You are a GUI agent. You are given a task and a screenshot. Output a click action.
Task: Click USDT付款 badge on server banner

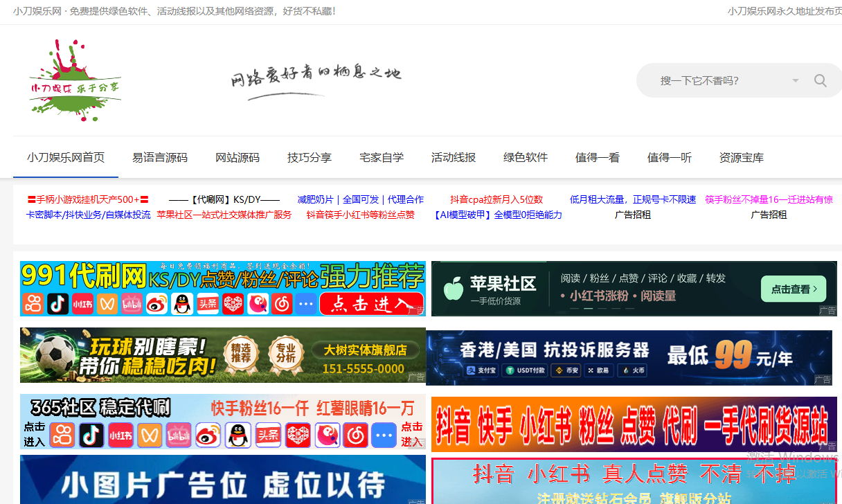click(x=526, y=370)
